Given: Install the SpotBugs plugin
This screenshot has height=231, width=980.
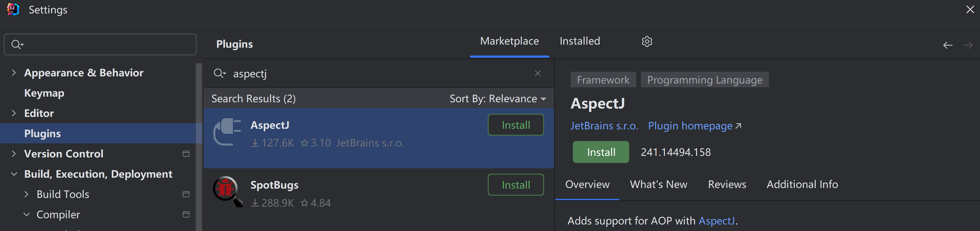Looking at the screenshot, I should tap(516, 185).
